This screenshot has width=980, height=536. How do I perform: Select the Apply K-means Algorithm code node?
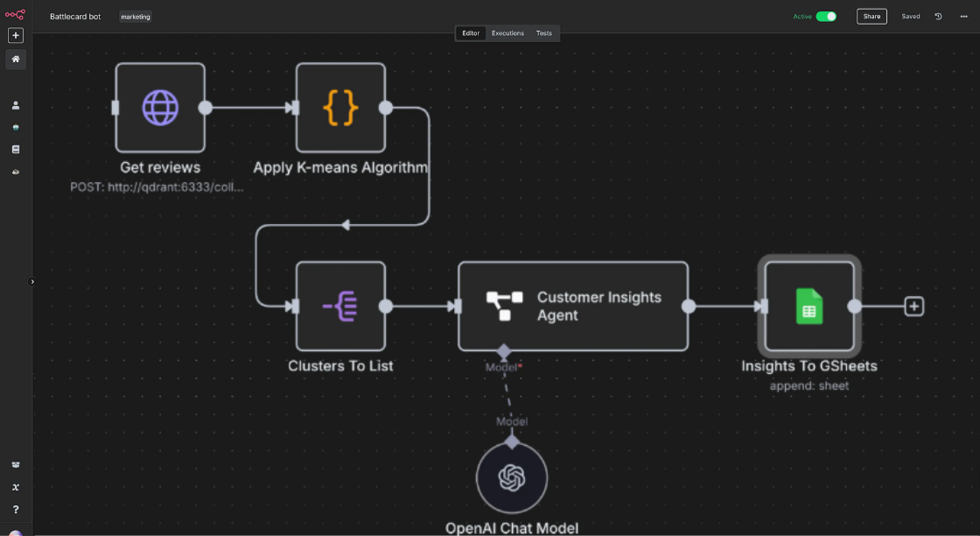[x=340, y=108]
